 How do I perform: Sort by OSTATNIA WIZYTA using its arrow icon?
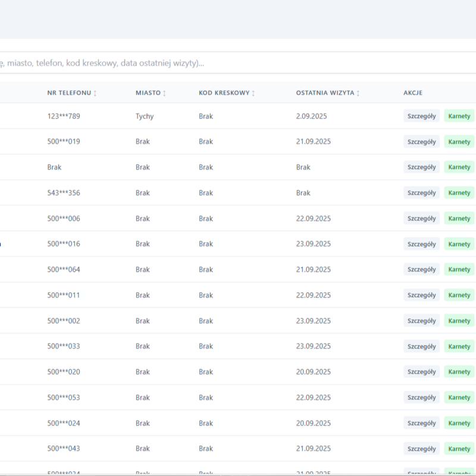coord(358,93)
